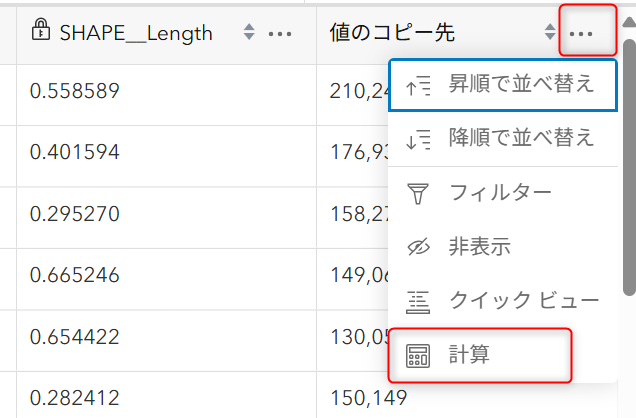Click the SHAPE__Length column header
The height and width of the screenshot is (418, 636).
136,33
